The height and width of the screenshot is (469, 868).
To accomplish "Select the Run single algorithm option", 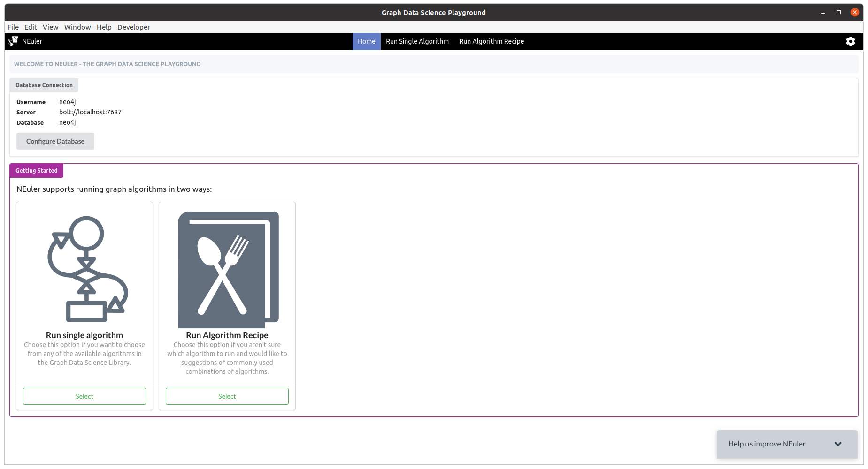I will (x=84, y=396).
